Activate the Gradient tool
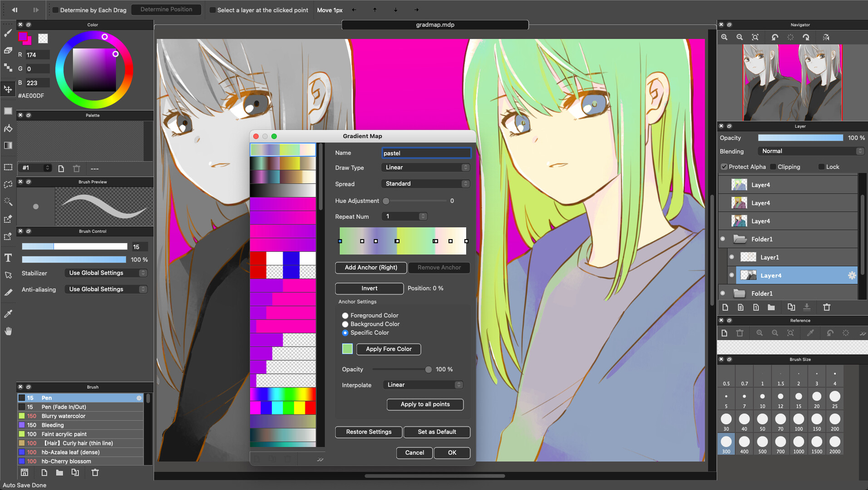The width and height of the screenshot is (868, 490). (x=8, y=145)
